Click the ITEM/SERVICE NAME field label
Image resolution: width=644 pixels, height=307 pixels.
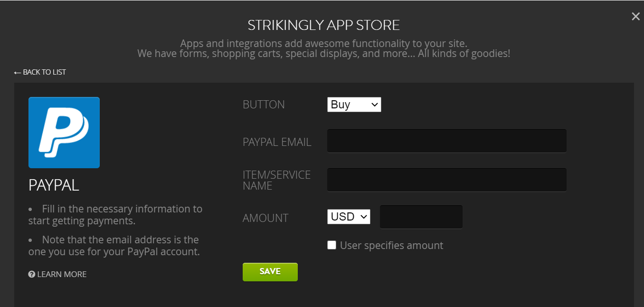pos(277,181)
